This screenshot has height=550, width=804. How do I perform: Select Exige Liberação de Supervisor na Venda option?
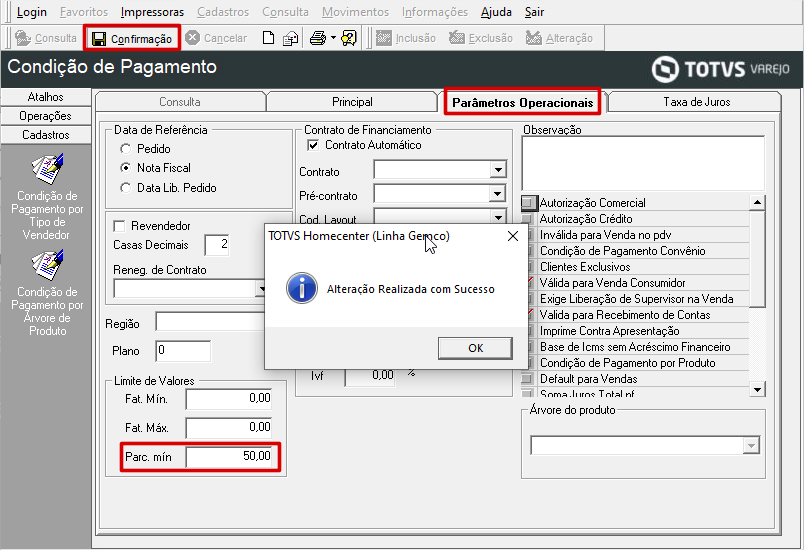tap(635, 299)
